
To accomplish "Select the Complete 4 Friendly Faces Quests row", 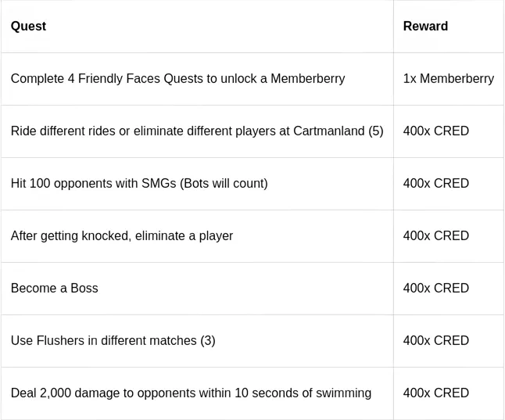I will pos(177,79).
